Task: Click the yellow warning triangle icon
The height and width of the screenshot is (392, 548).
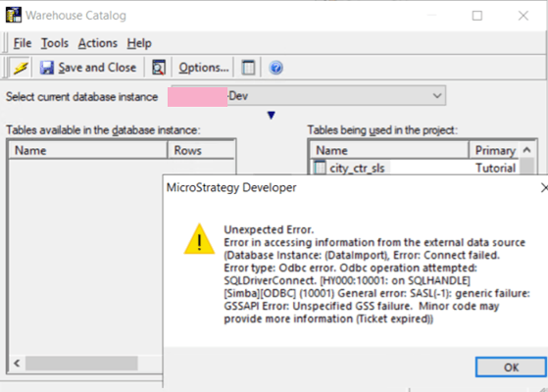Action: click(199, 239)
